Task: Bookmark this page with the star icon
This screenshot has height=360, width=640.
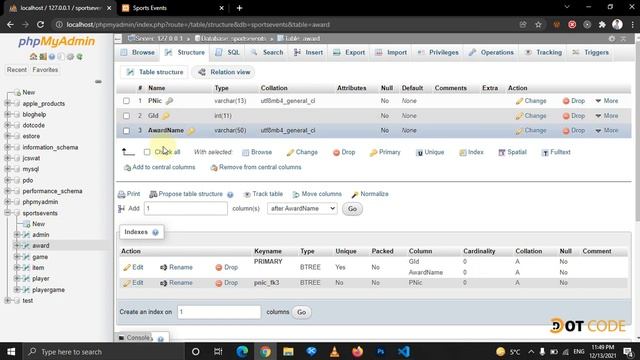Action: (x=538, y=24)
